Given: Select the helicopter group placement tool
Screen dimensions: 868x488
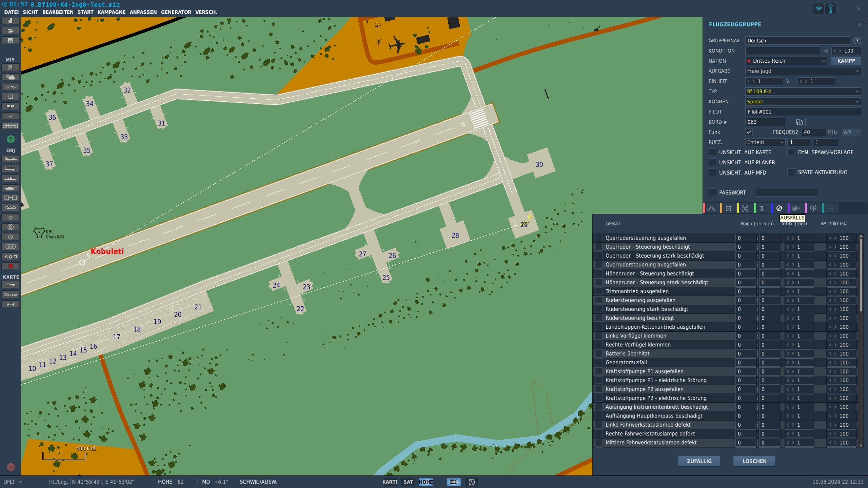Looking at the screenshot, I should coord(10,169).
